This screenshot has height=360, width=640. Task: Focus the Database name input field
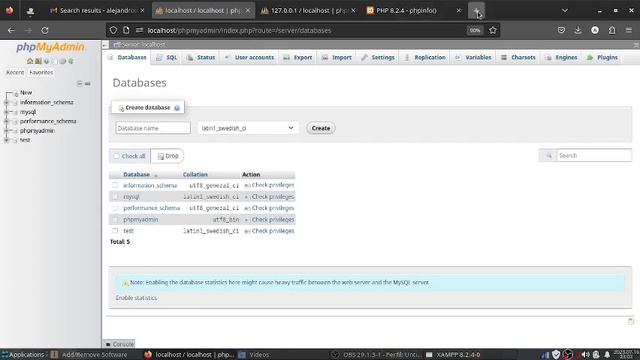pos(153,128)
